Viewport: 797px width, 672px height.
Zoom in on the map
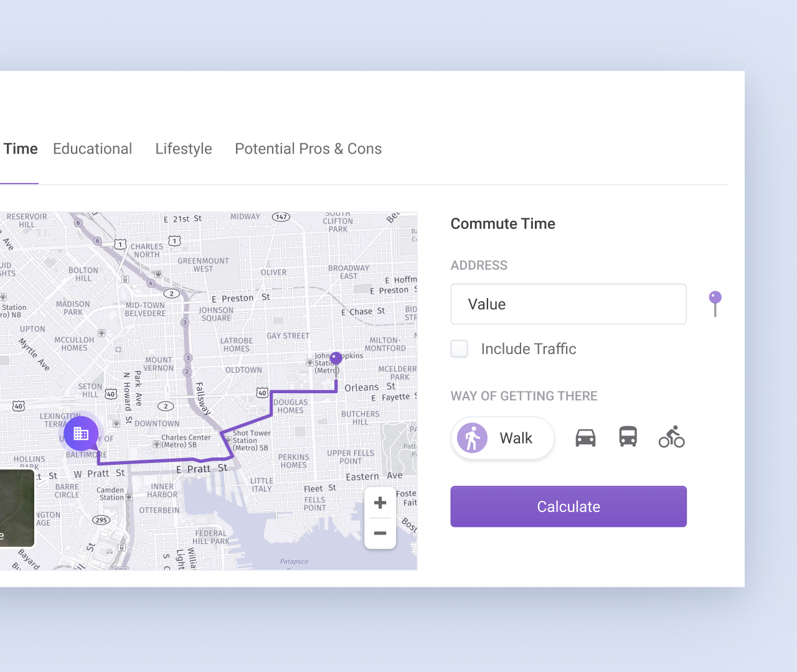point(380,503)
